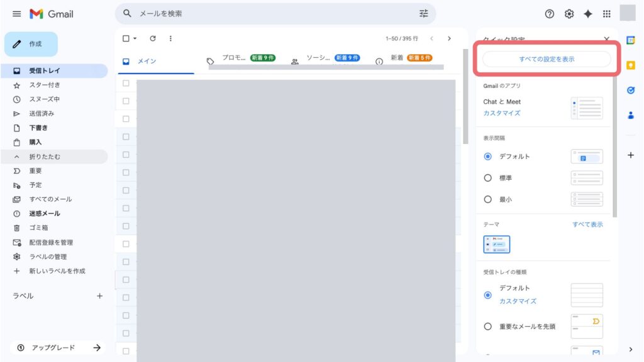Screen dimensions: 644x362
Task: Choose the 最小 display density option
Action: (488, 199)
